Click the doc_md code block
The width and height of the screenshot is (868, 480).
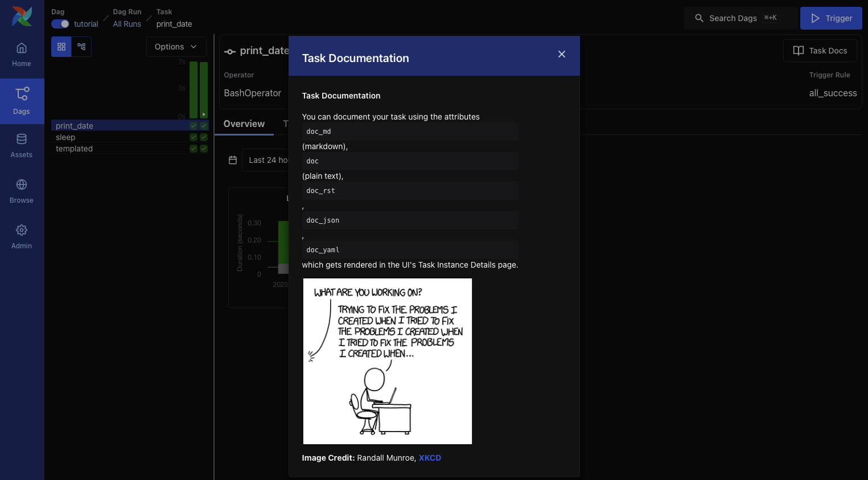(x=410, y=132)
